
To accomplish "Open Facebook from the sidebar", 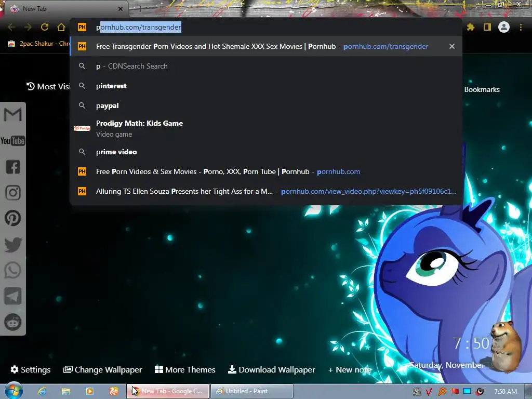I will coord(13,167).
